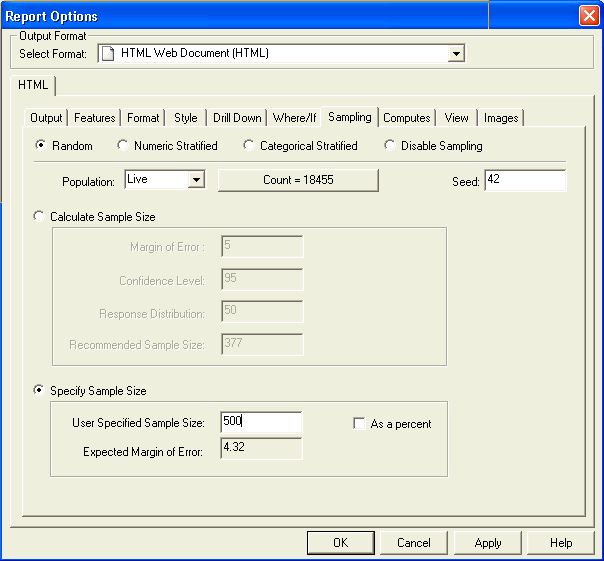Switch to the Images tab
Screen dimensions: 604x561
click(501, 118)
